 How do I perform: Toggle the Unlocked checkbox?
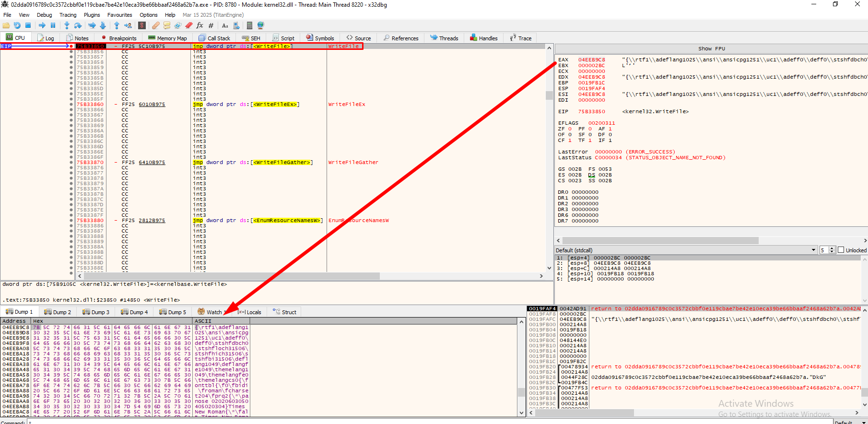(x=841, y=250)
